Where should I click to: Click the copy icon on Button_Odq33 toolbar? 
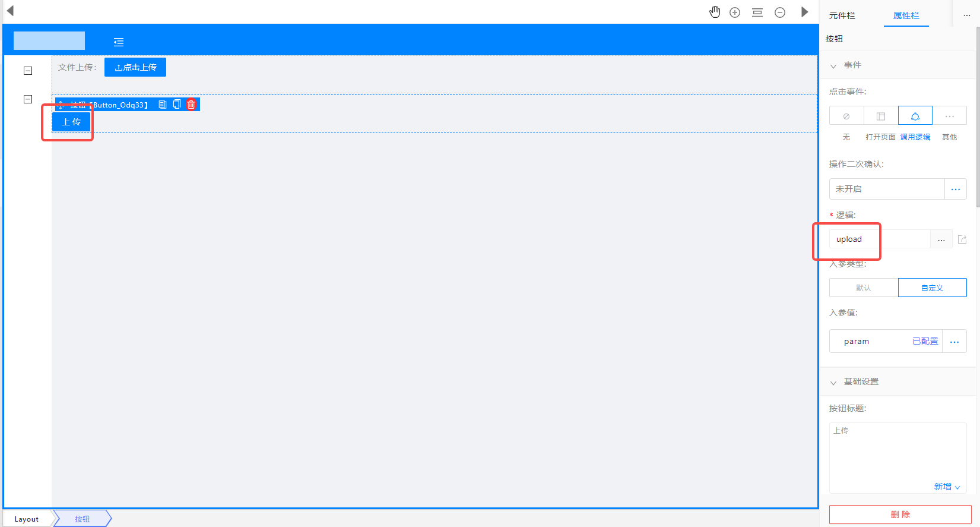click(176, 105)
